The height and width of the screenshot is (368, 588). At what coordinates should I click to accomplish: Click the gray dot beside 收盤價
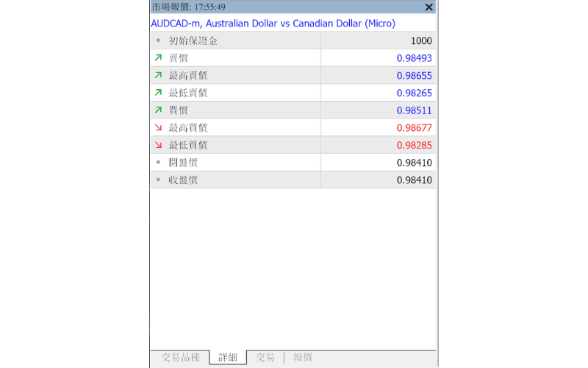158,180
